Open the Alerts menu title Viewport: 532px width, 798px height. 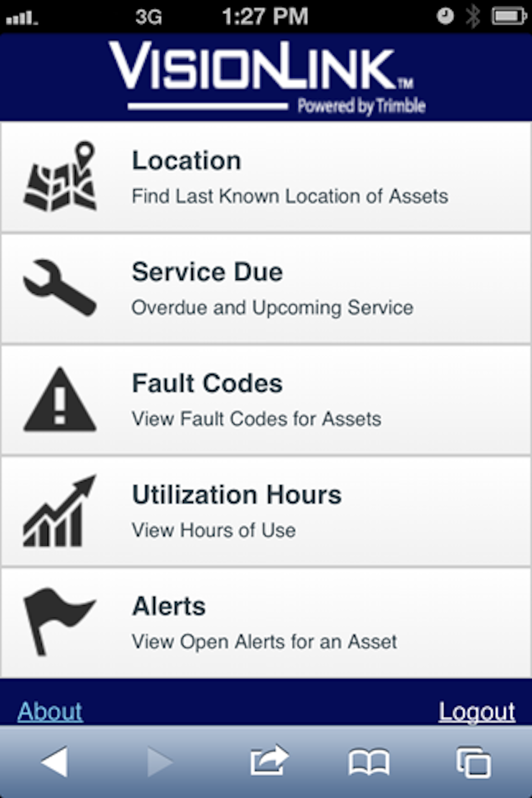[x=169, y=606]
